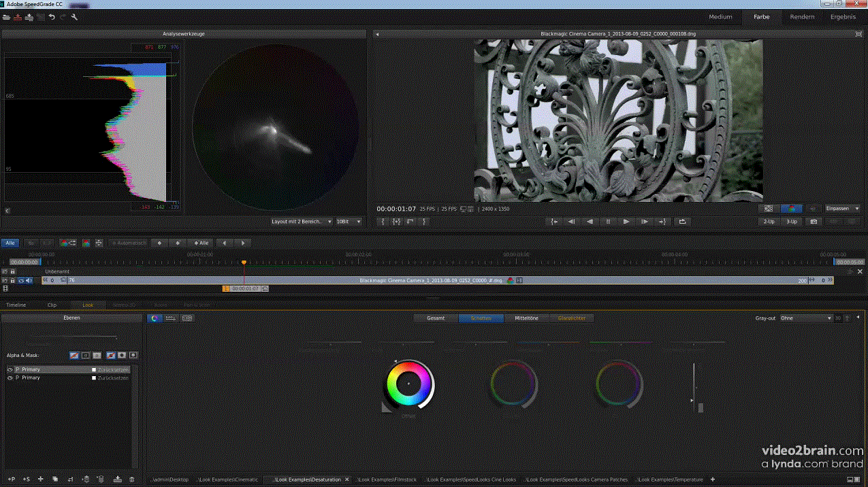Open settings via the wrench icon
This screenshot has width=868, height=487.
(x=74, y=17)
